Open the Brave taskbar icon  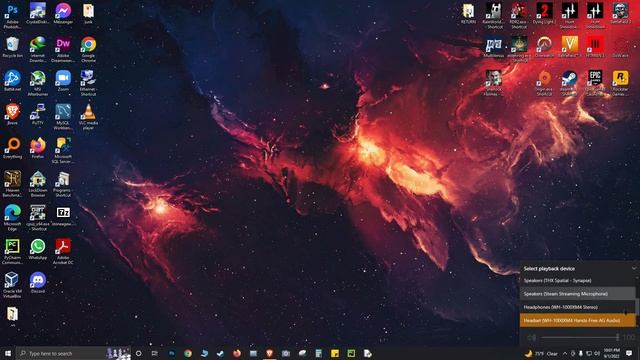pyautogui.click(x=269, y=353)
